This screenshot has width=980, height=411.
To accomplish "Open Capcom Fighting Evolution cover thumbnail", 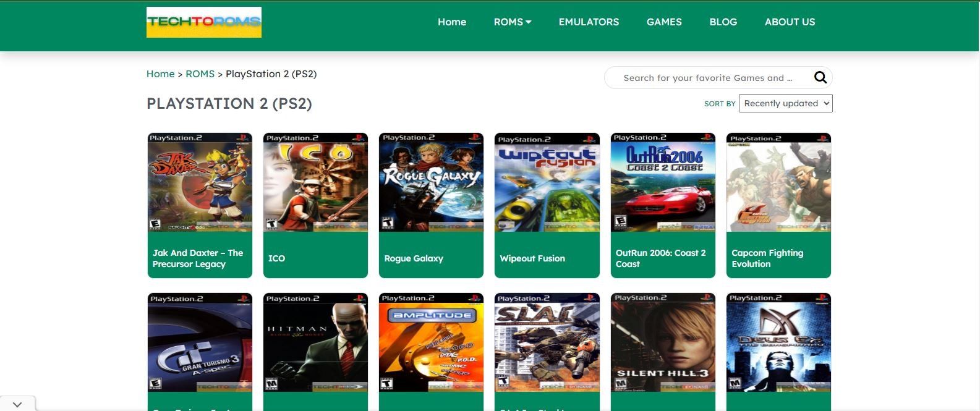I will pos(778,182).
